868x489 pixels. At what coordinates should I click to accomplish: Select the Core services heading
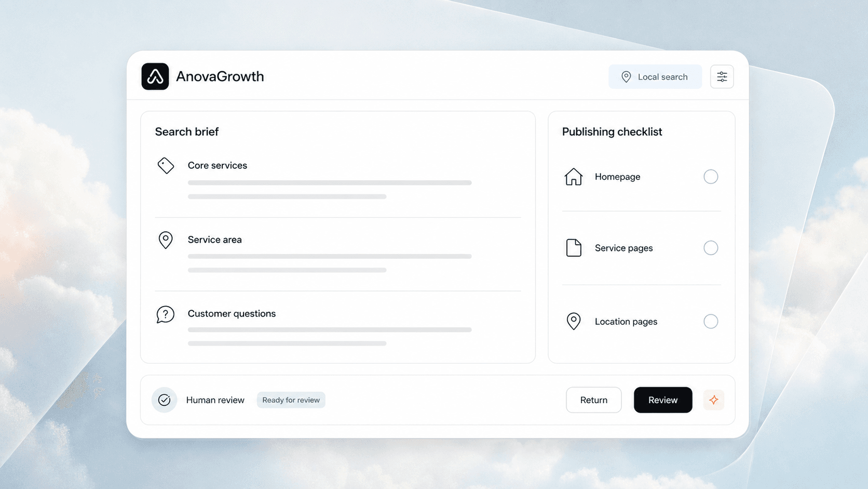coord(218,165)
